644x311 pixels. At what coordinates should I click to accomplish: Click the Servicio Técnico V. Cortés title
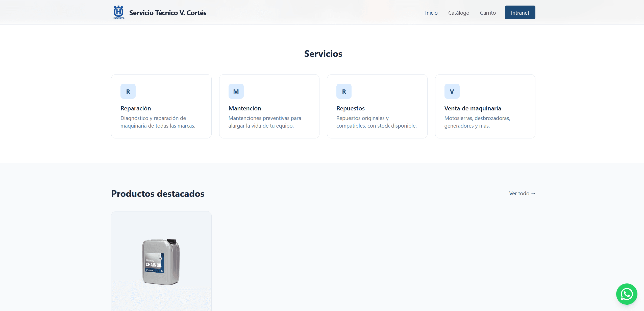click(x=168, y=13)
